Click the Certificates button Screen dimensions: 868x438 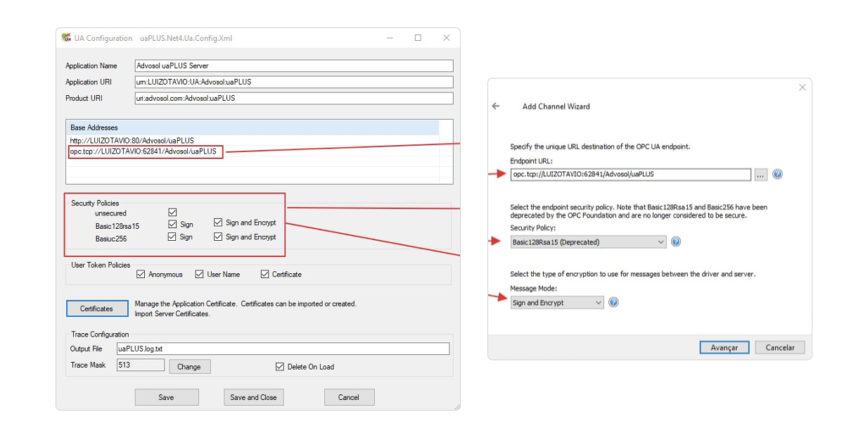[x=96, y=308]
